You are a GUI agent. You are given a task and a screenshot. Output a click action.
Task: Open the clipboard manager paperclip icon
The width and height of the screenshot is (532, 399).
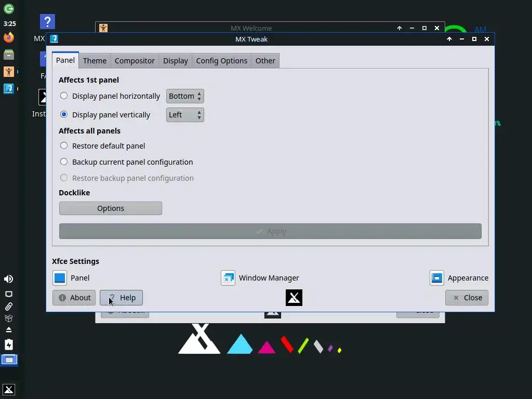(9, 307)
